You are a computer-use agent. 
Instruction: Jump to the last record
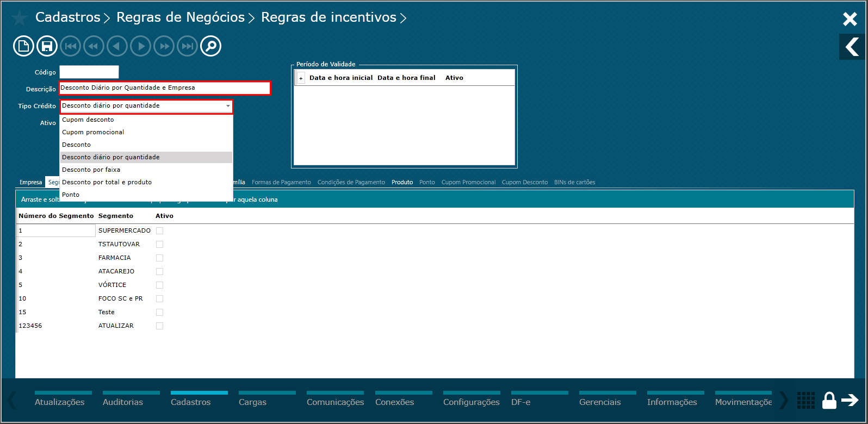188,46
